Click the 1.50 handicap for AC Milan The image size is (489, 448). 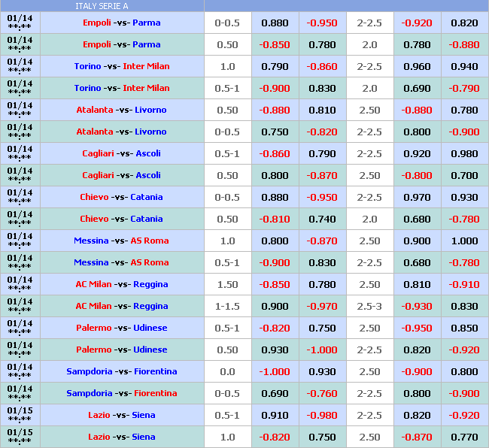tap(227, 284)
